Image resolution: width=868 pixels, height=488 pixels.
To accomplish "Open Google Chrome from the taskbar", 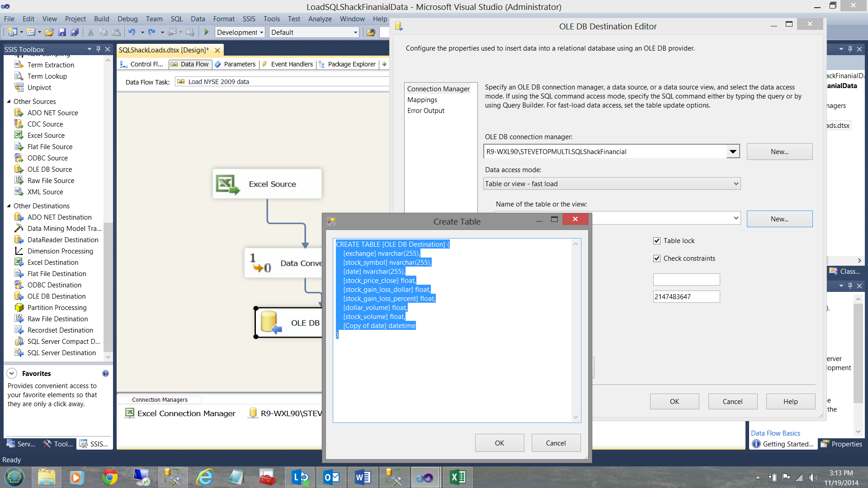I will coord(109,477).
